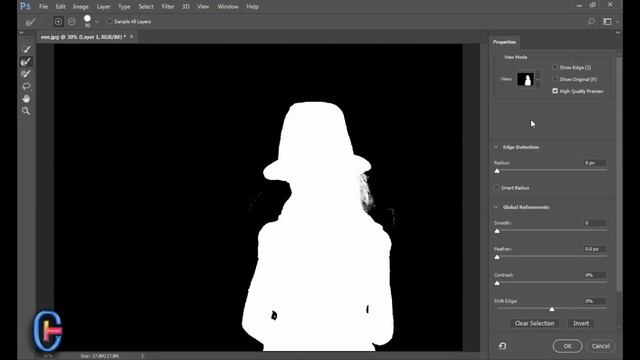This screenshot has height=360, width=640.
Task: Open the tool preset picker in options bar
Action: (x=31, y=22)
